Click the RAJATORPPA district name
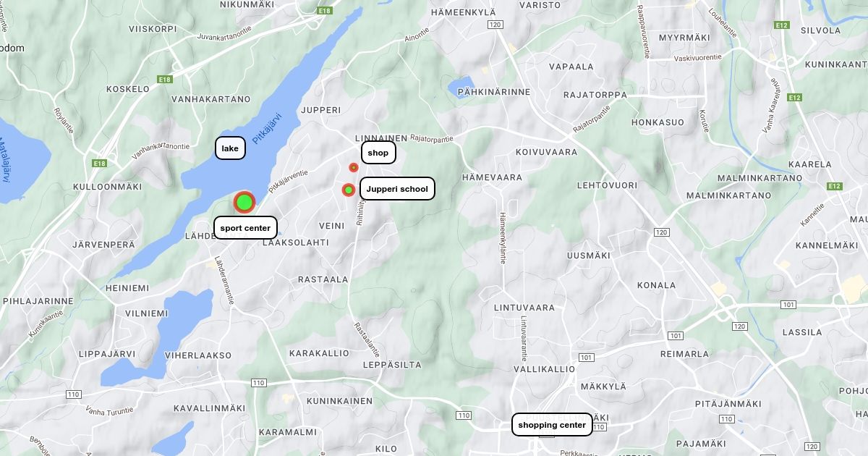868x456 pixels. (595, 95)
